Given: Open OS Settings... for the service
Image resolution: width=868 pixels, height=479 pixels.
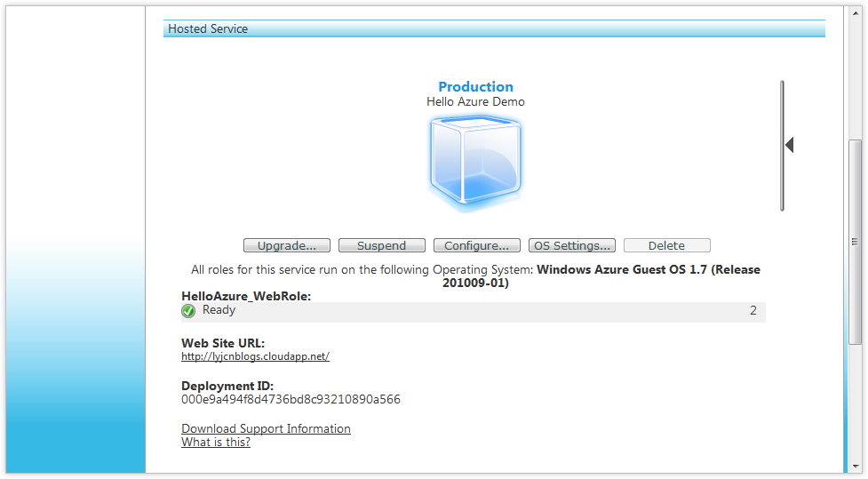Looking at the screenshot, I should [572, 245].
